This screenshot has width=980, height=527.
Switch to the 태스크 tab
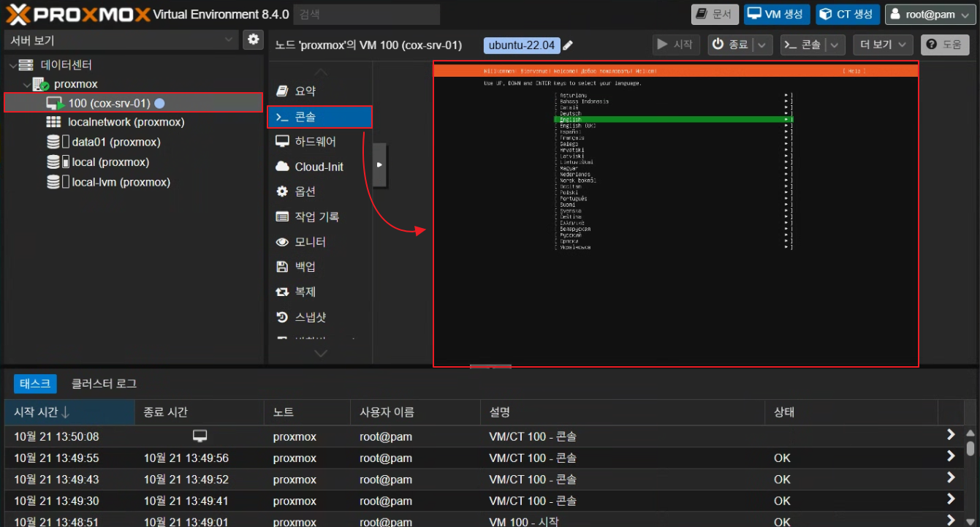[35, 383]
